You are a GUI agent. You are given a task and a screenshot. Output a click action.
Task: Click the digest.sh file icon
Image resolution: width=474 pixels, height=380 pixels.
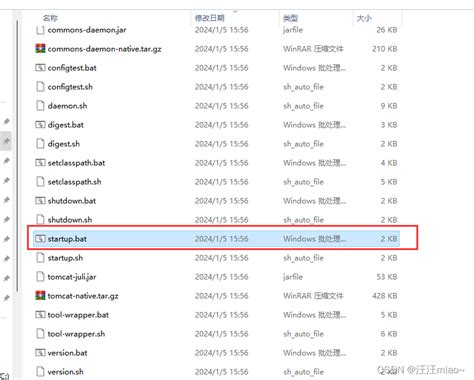point(40,144)
